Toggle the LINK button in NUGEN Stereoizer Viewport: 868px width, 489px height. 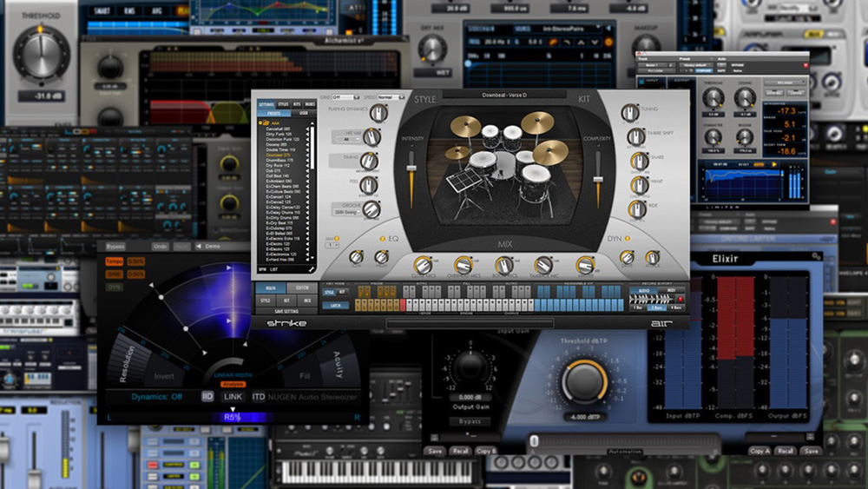click(x=233, y=397)
